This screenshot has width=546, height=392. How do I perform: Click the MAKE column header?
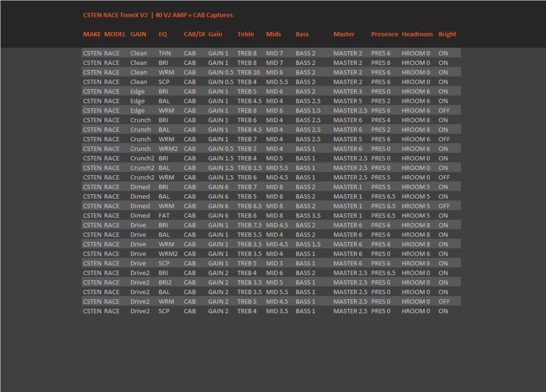[x=92, y=34]
